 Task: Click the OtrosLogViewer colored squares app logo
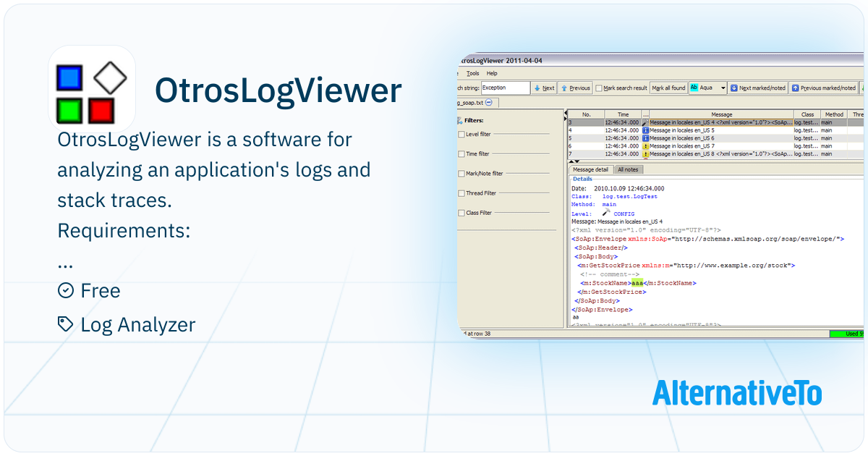(92, 89)
